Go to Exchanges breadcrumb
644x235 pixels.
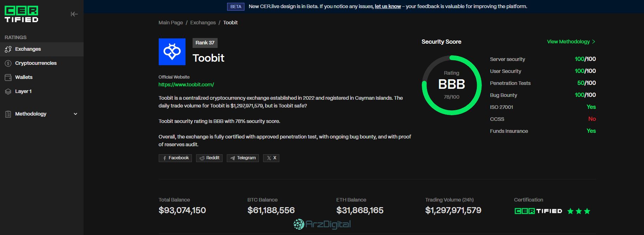click(203, 23)
